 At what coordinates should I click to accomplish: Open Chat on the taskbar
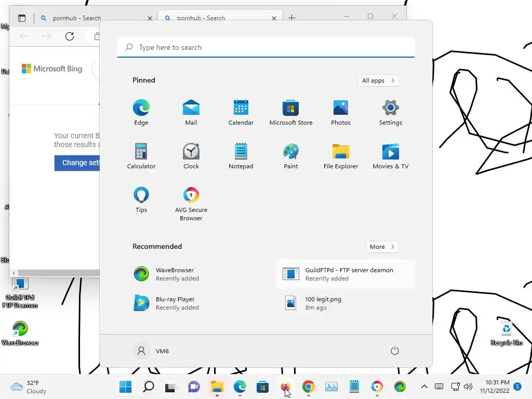[194, 387]
